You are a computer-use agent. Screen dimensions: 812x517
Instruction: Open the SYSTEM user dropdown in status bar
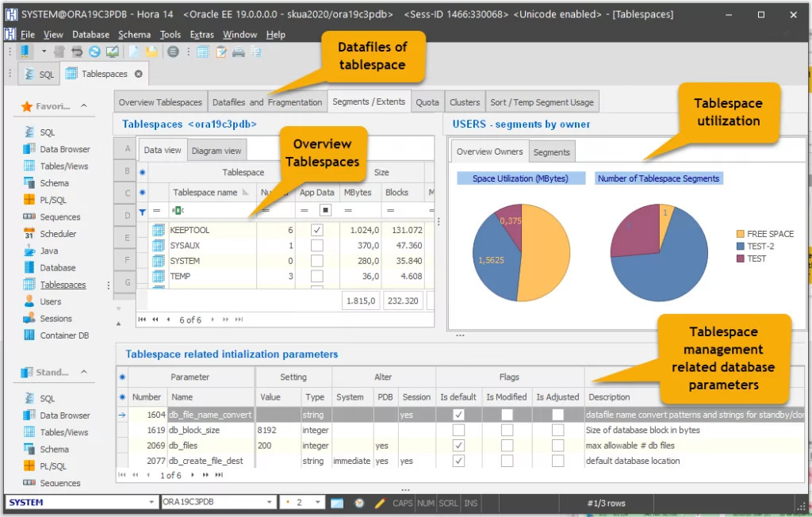151,503
